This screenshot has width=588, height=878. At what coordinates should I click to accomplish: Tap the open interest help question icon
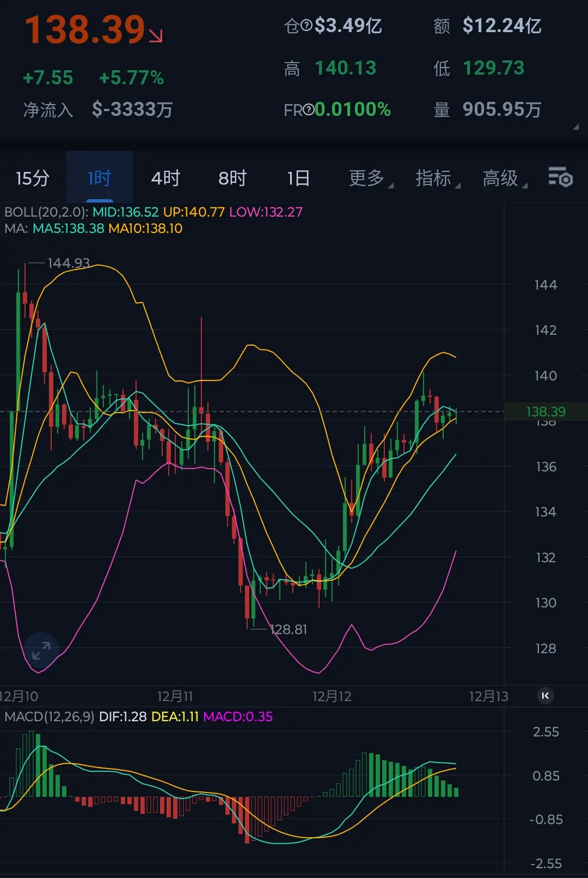(307, 25)
